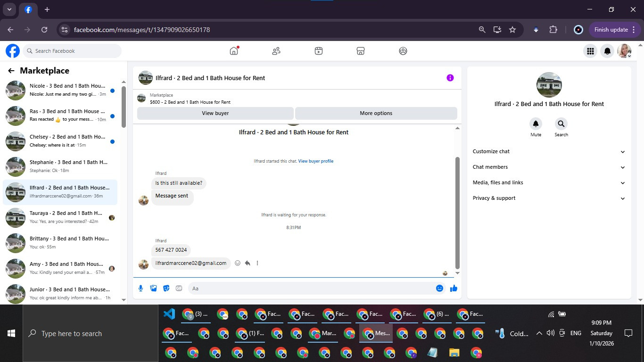The height and width of the screenshot is (362, 644).
Task: Open the Facebook apps grid menu
Action: click(x=590, y=51)
